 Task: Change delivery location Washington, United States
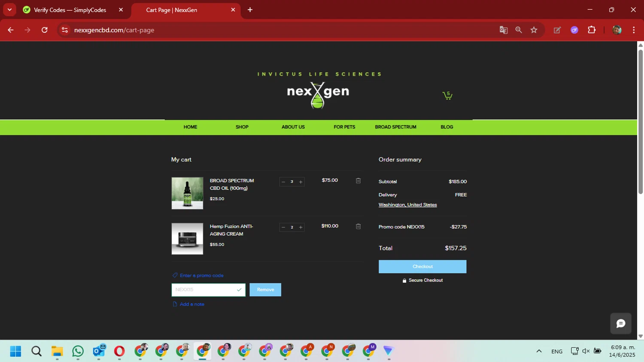coord(407,205)
